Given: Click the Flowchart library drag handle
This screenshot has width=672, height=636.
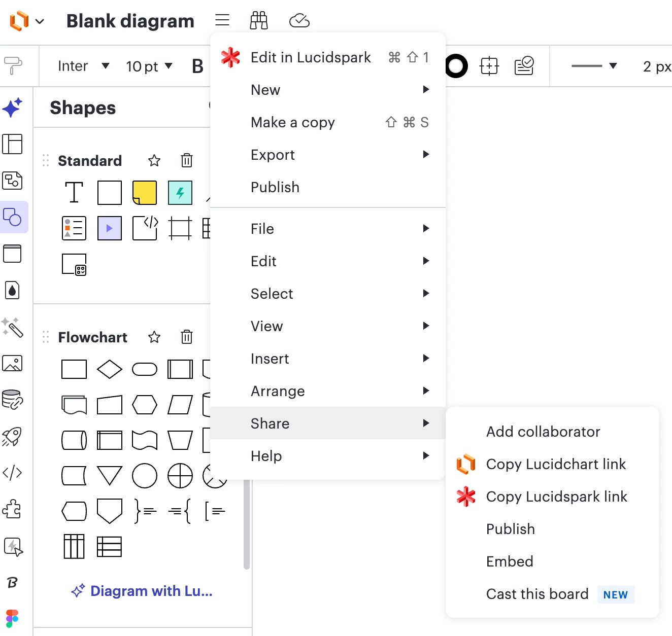Looking at the screenshot, I should (46, 337).
